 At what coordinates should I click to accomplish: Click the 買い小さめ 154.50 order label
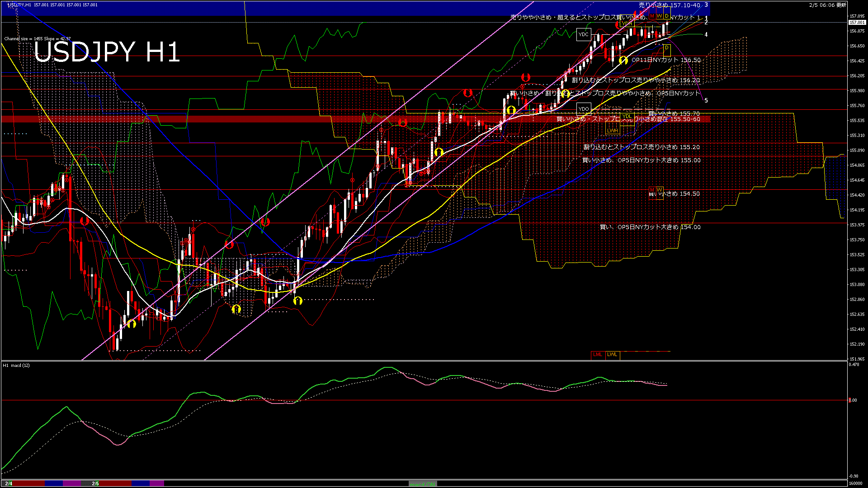point(674,194)
